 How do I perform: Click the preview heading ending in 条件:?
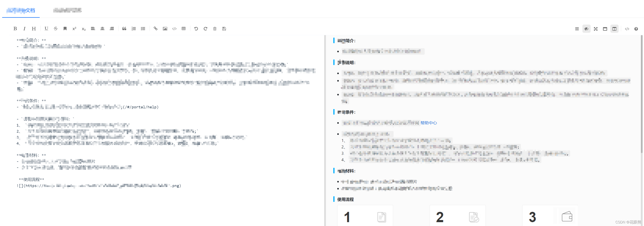[x=346, y=112]
